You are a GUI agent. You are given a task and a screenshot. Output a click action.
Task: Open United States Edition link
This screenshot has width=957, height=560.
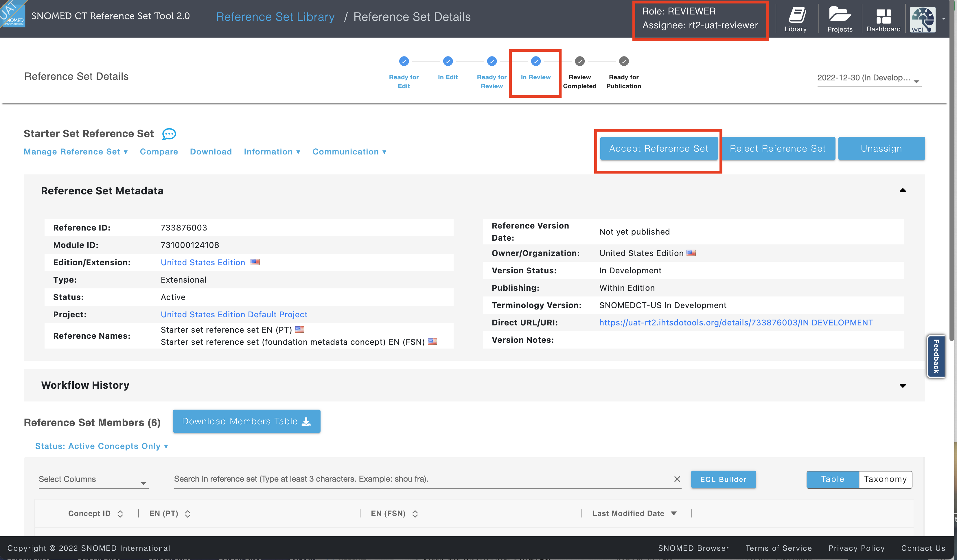click(x=203, y=262)
